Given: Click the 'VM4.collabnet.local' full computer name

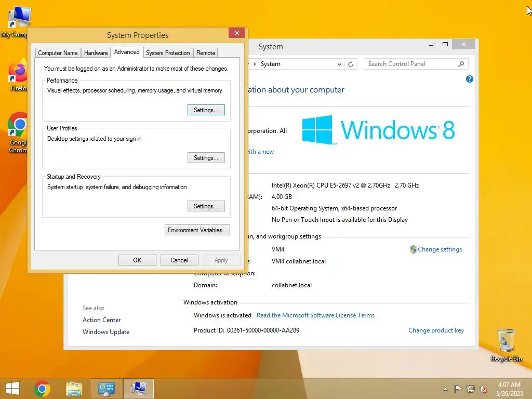Looking at the screenshot, I should (x=299, y=261).
